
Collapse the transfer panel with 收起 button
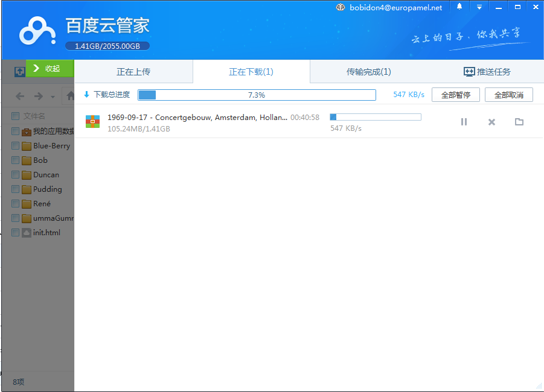[x=50, y=69]
